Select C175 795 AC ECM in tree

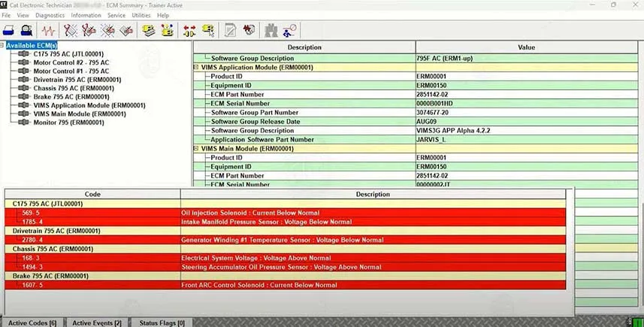coord(67,54)
